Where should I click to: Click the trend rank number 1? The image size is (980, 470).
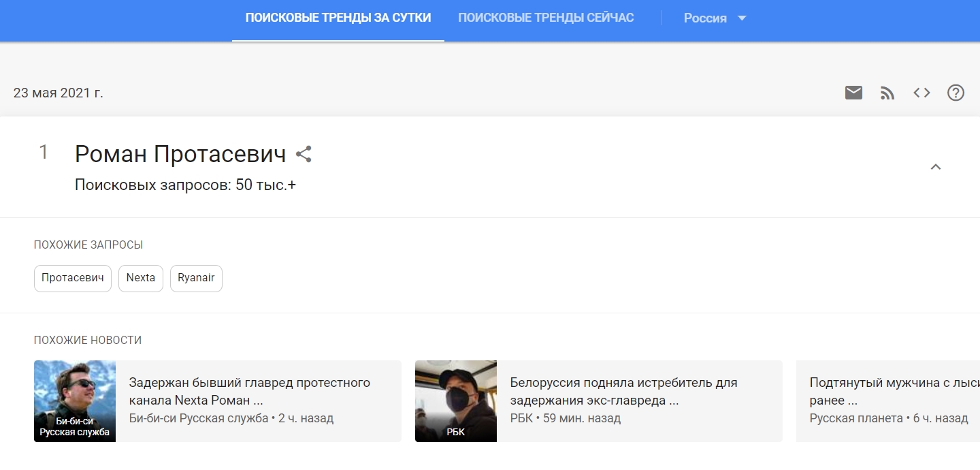tap(44, 153)
